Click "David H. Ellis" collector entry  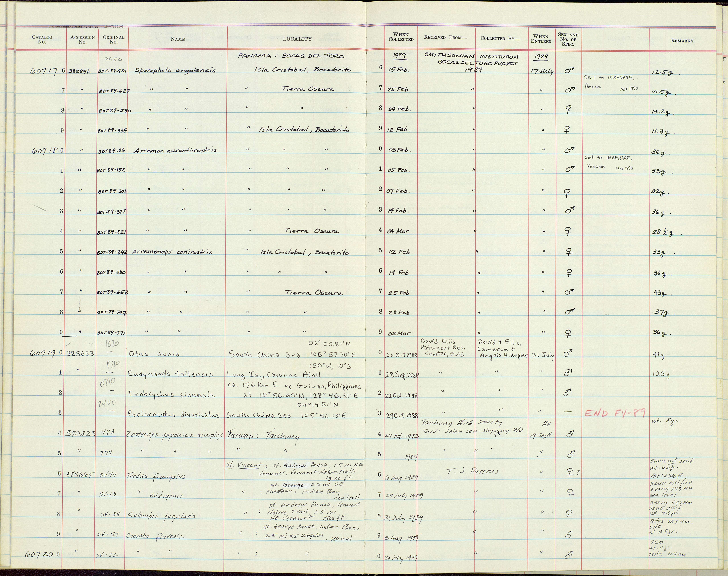tap(500, 343)
